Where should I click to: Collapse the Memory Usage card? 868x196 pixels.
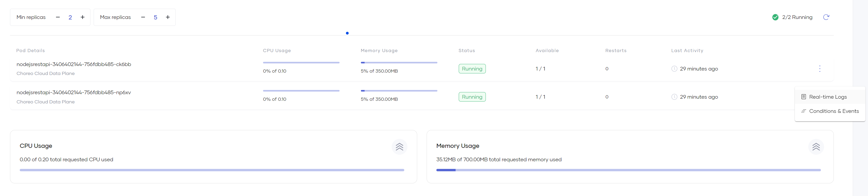816,147
